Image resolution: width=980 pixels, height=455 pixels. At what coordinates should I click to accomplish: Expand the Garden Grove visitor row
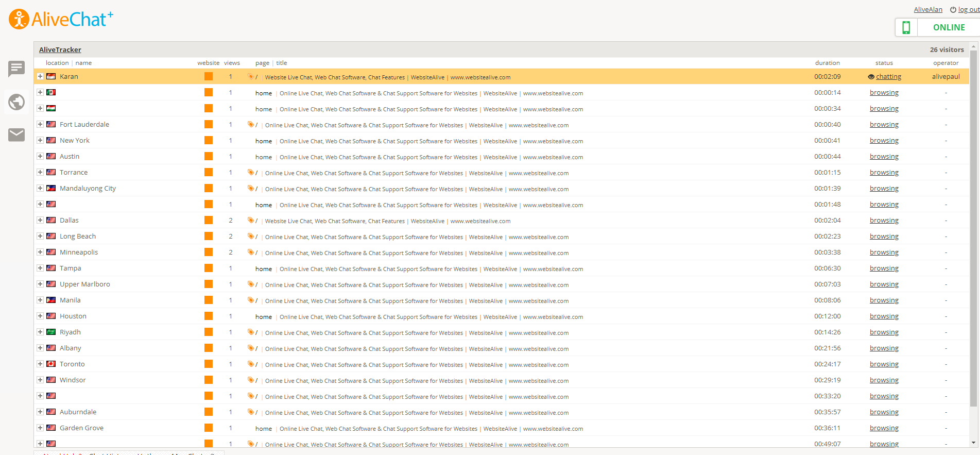40,428
